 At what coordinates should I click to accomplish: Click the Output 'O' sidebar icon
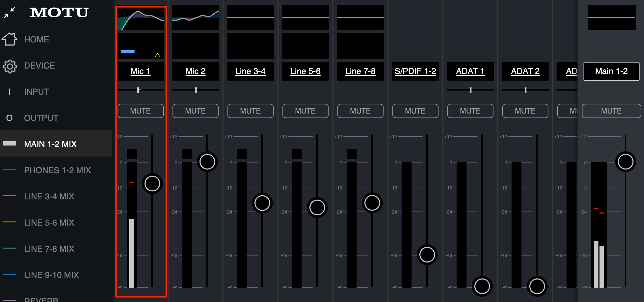click(x=9, y=118)
